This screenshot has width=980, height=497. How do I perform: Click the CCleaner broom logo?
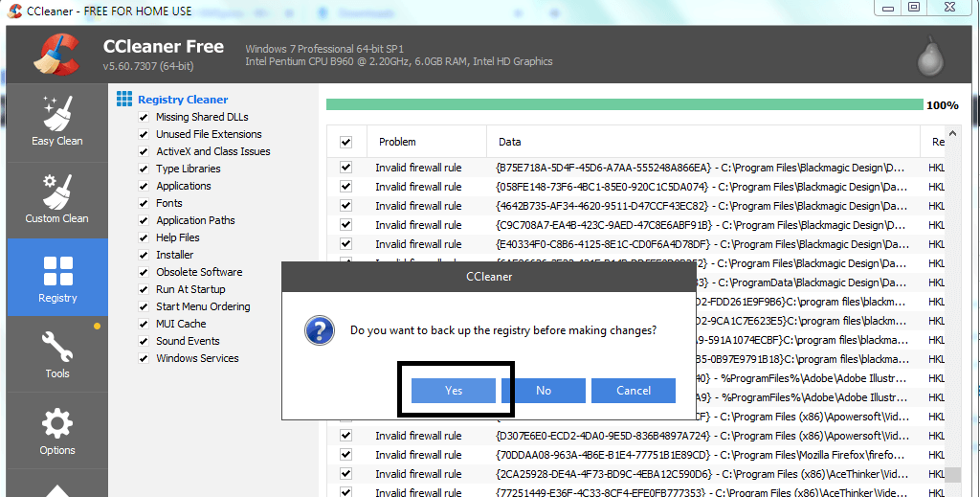pyautogui.click(x=56, y=55)
